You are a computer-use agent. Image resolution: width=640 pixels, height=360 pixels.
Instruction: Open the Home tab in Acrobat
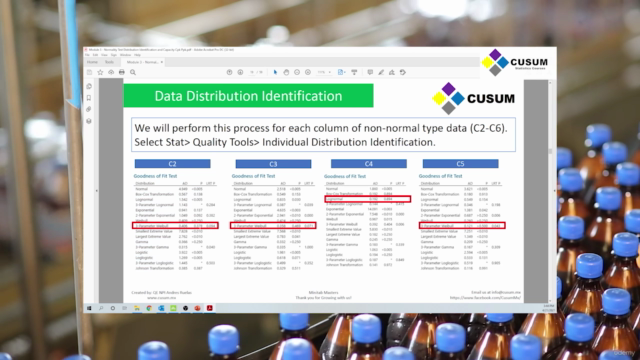(x=92, y=62)
